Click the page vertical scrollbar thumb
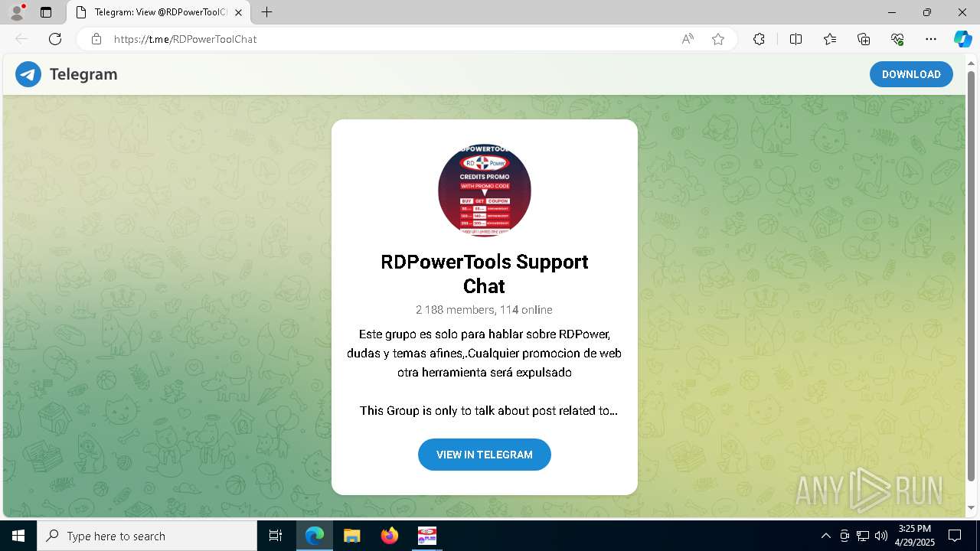This screenshot has width=980, height=551. pos(972,276)
